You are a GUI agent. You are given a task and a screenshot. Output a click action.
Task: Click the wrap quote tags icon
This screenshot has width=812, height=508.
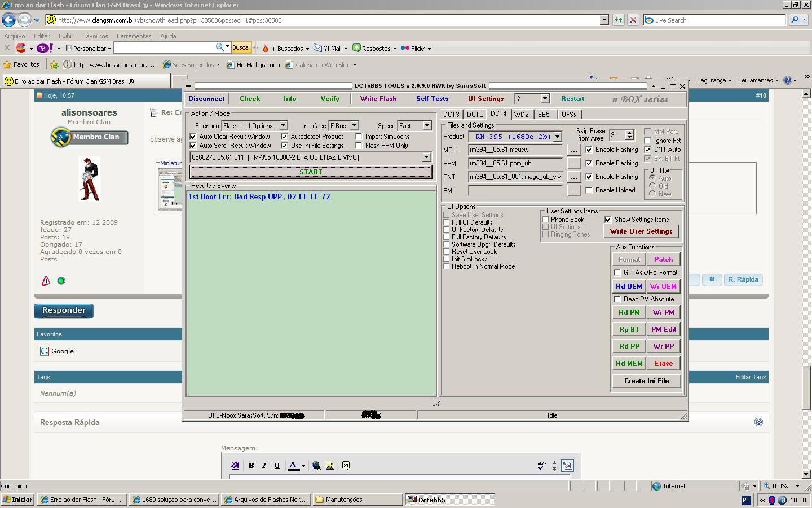346,466
